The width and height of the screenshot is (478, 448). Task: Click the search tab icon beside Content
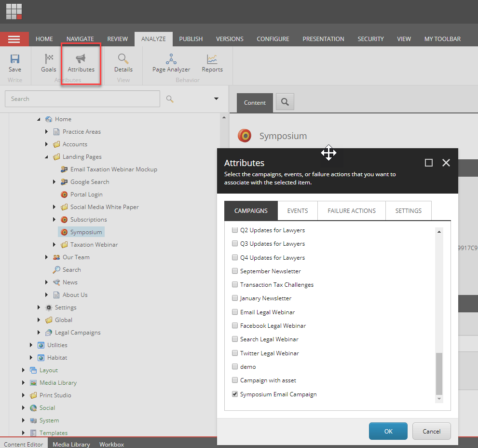285,102
